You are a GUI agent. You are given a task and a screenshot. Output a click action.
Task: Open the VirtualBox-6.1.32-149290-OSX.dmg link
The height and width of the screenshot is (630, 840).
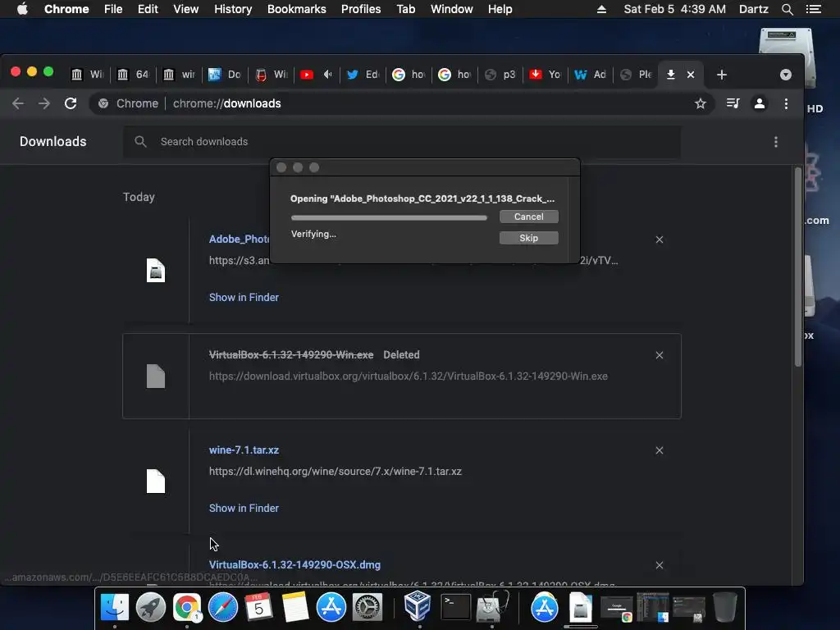tap(294, 564)
